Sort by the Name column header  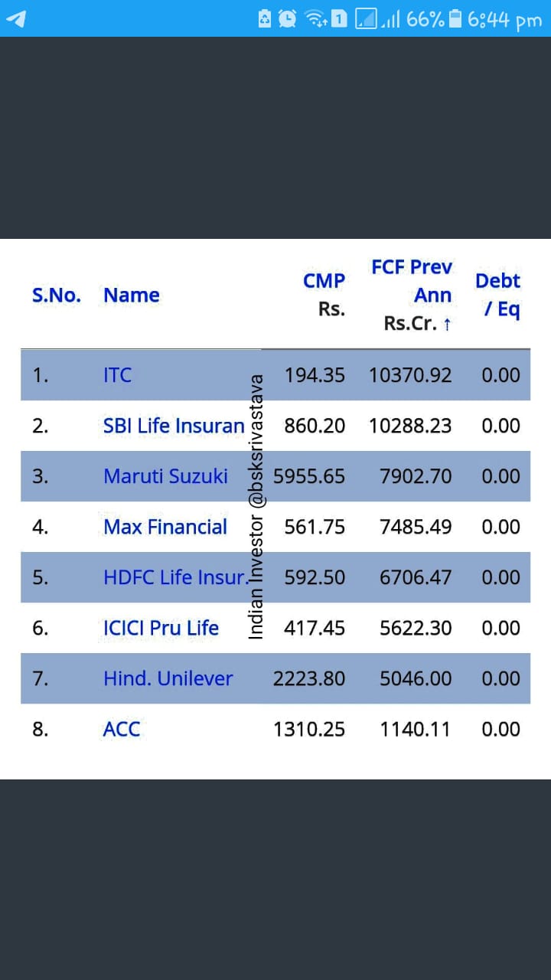coord(132,295)
